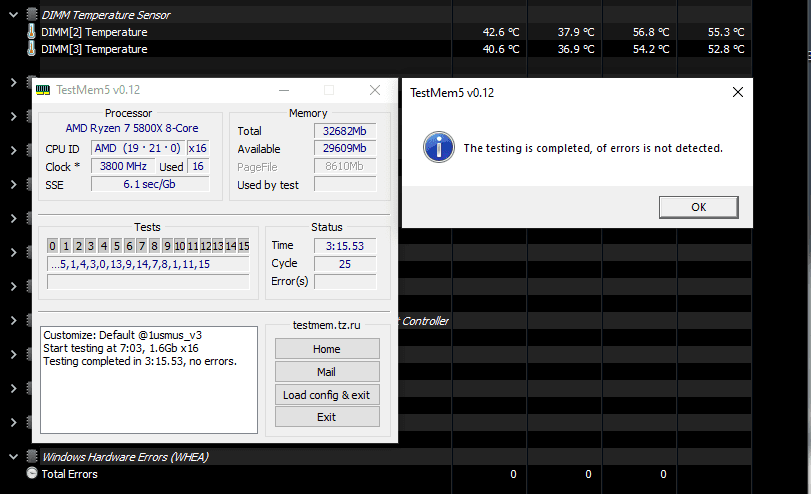Click the empty Used by test field
Image resolution: width=811 pixels, height=494 pixels.
pyautogui.click(x=344, y=185)
